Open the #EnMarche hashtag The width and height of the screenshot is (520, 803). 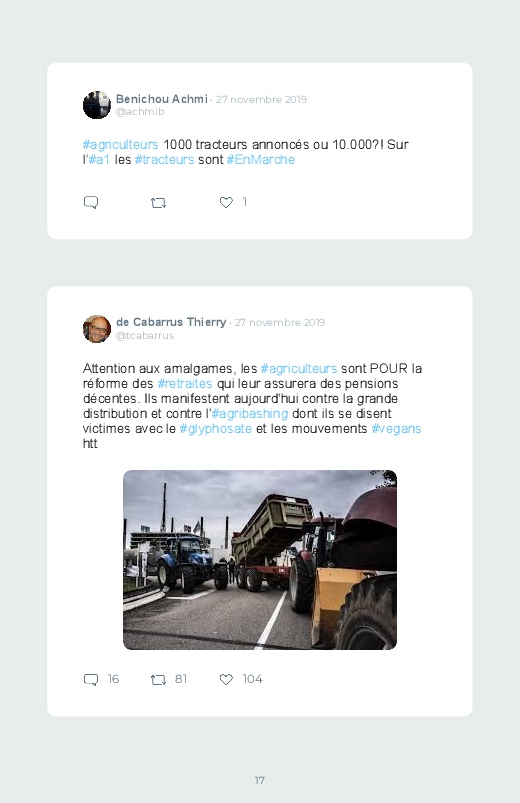[261, 160]
